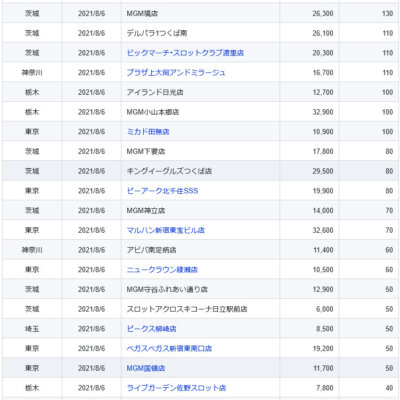Click the 埼玉 prefecture cell
This screenshot has width=400, height=400.
32,329
